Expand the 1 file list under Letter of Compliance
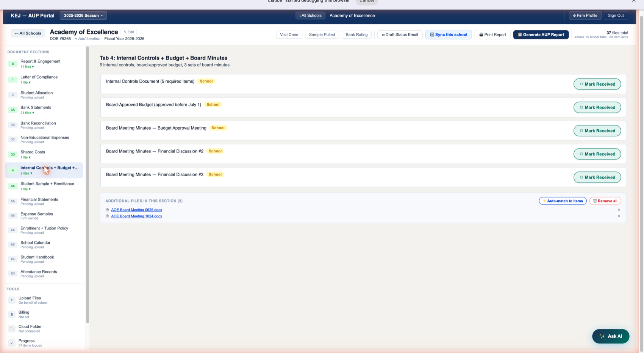 (x=26, y=82)
